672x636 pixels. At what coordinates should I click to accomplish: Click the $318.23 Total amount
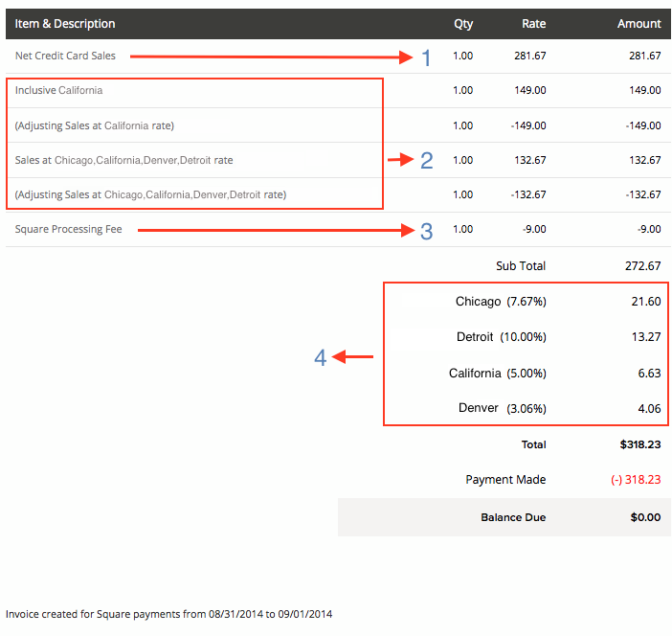tap(639, 444)
